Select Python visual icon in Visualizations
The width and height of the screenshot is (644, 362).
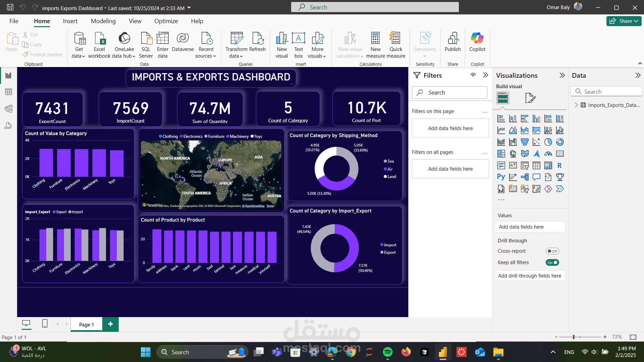click(x=501, y=177)
